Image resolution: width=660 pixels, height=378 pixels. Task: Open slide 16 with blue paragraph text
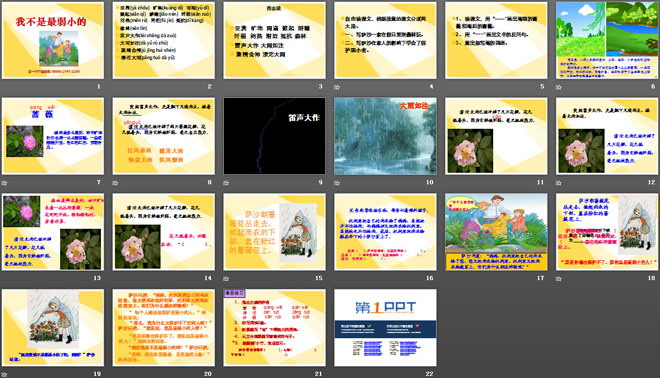[x=385, y=232]
